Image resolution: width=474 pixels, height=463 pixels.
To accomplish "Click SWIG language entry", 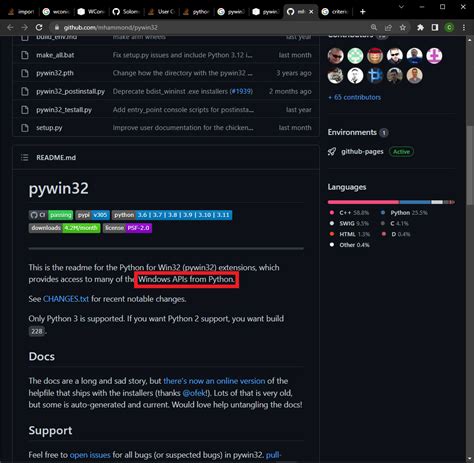I will pos(349,223).
